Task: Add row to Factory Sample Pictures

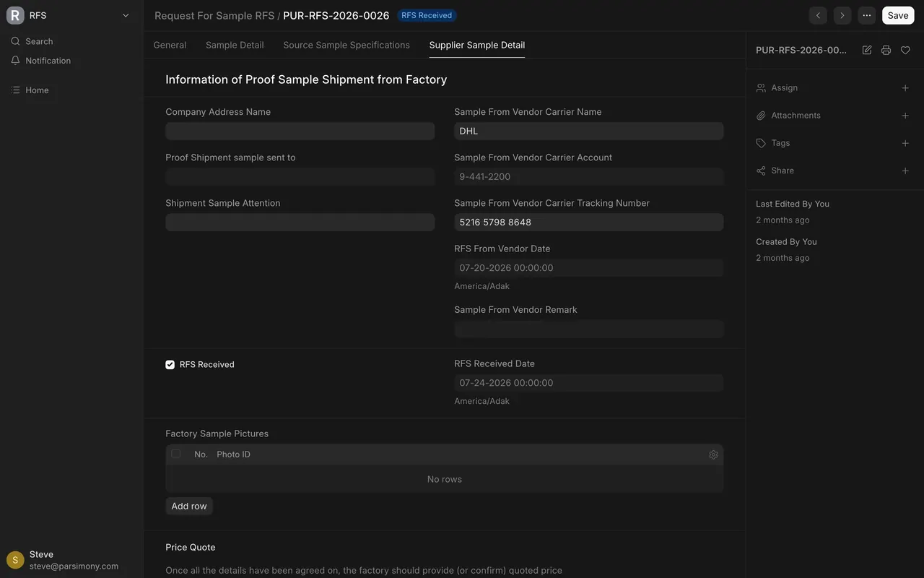Action: [189, 506]
